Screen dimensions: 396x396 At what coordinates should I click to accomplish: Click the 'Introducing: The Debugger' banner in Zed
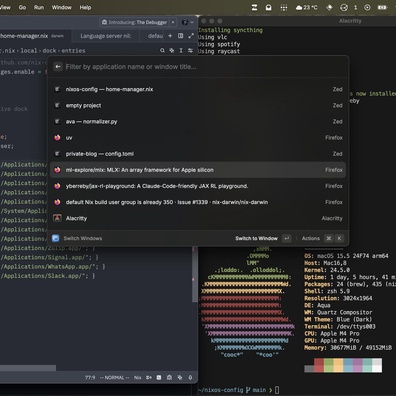[135, 22]
